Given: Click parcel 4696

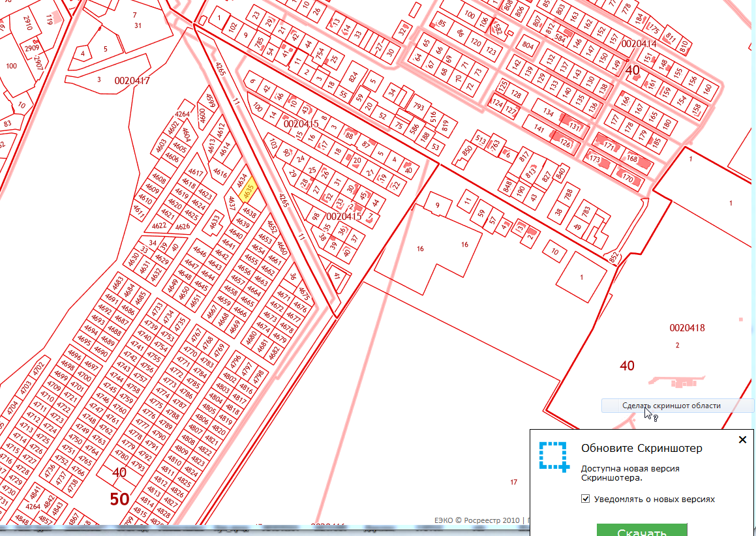Looking at the screenshot, I should pyautogui.click(x=74, y=355).
